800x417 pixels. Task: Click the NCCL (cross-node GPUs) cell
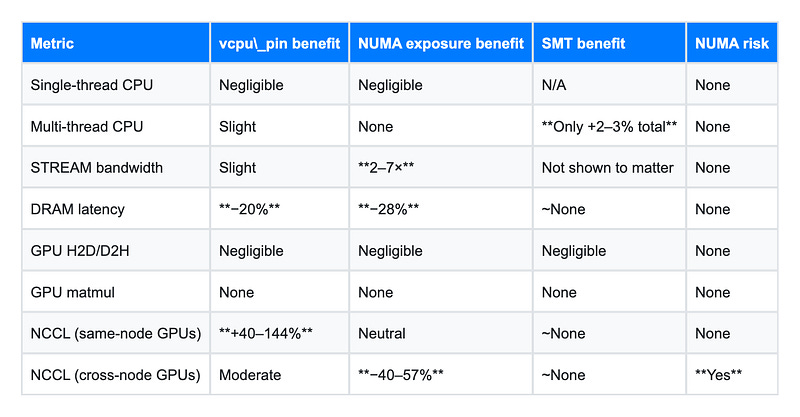116,375
